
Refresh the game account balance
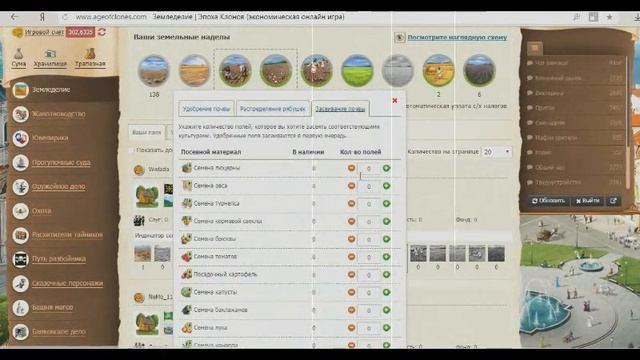point(102,32)
